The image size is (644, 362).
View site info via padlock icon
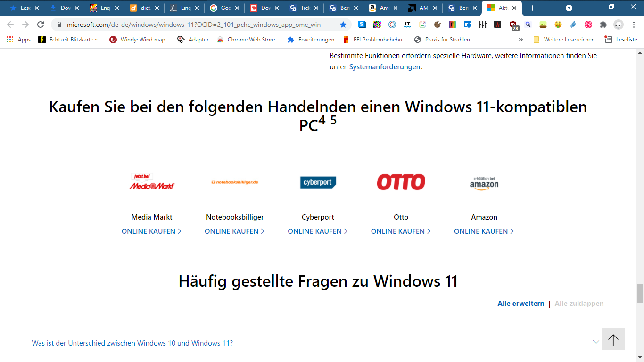click(x=59, y=25)
